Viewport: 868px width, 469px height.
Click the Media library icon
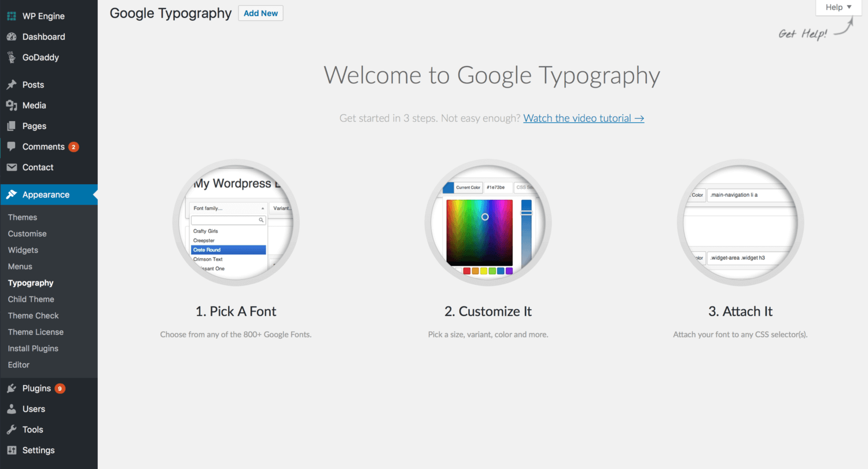coord(12,105)
